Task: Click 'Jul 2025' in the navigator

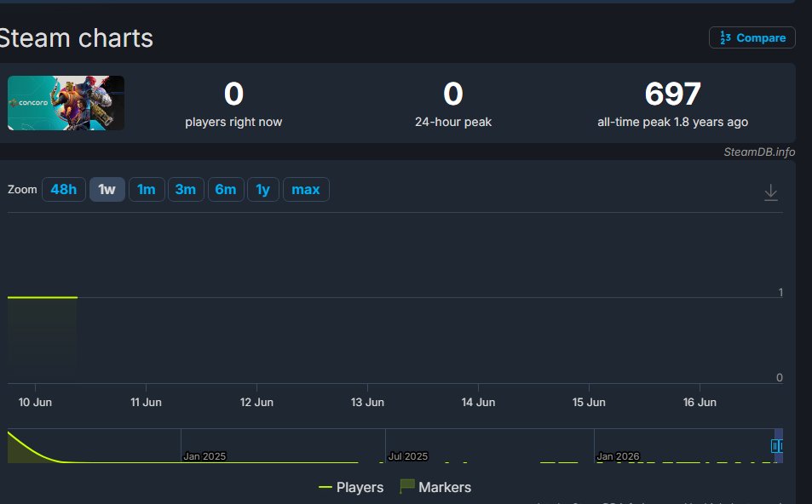Action: tap(408, 456)
